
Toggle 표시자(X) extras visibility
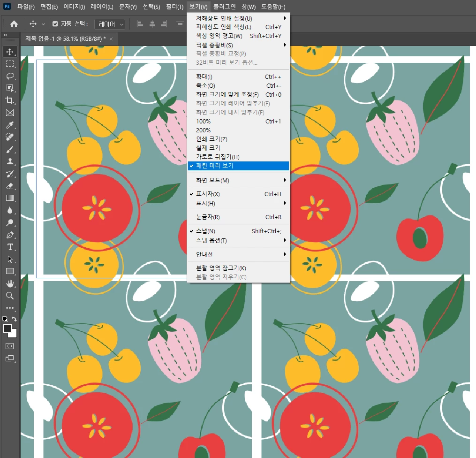(238, 194)
